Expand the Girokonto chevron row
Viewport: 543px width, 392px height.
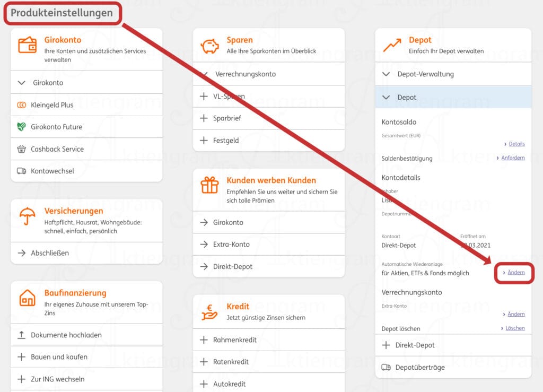click(x=86, y=83)
